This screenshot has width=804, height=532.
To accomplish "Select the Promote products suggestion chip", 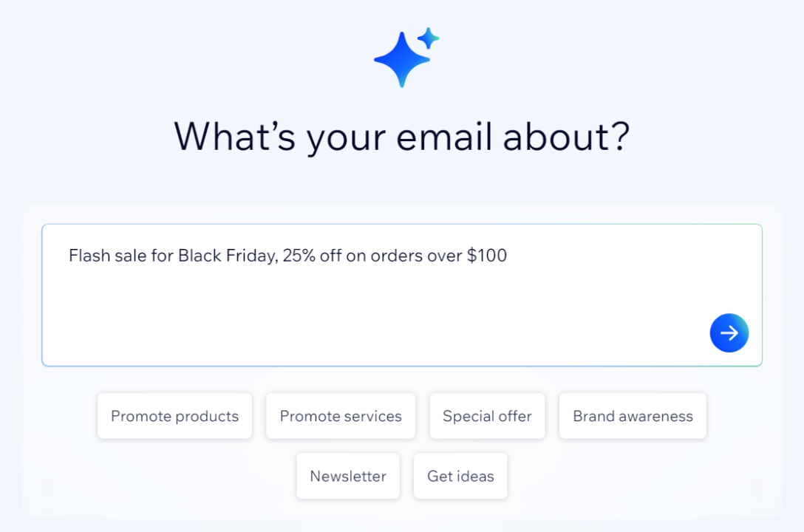I will 174,416.
